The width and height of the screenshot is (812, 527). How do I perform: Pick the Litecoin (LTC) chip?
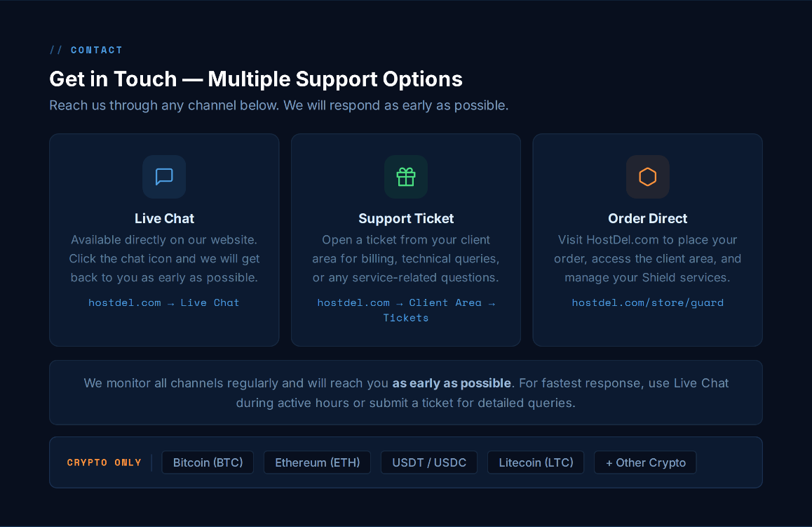click(536, 462)
